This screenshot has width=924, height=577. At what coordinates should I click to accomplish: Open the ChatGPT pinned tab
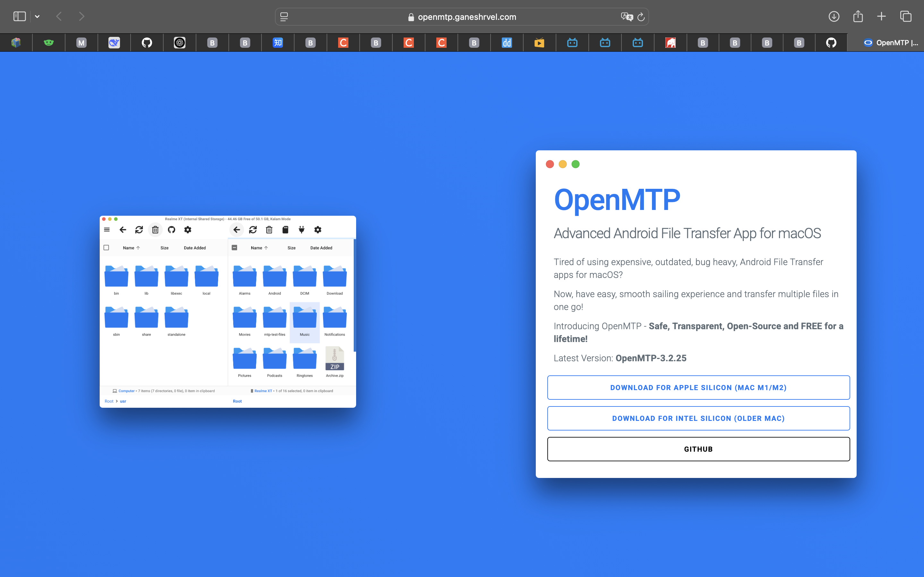tap(179, 43)
